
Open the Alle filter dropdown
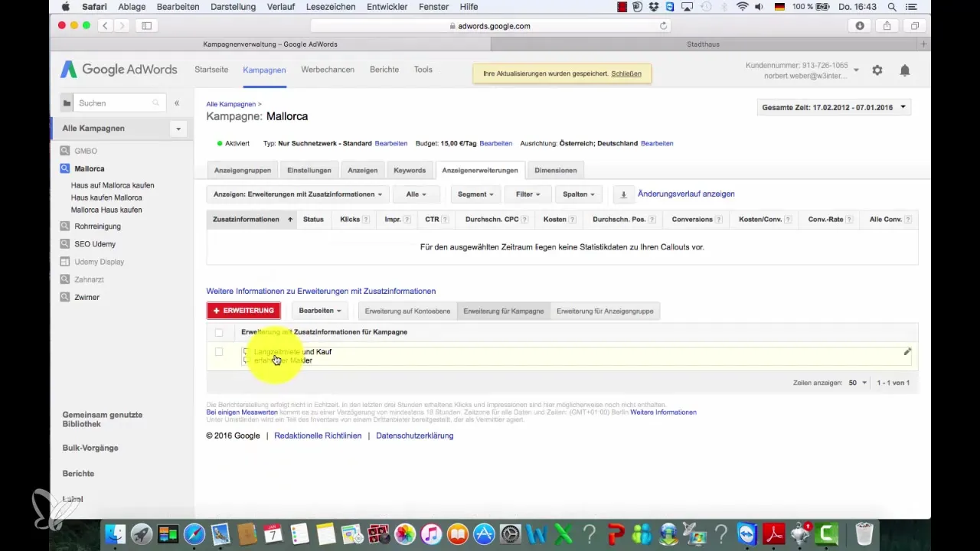(416, 194)
